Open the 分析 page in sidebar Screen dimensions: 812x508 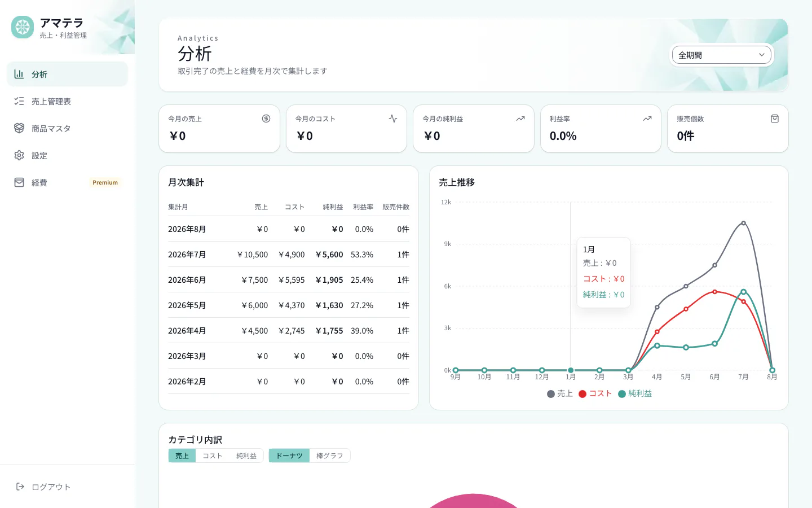(68, 74)
